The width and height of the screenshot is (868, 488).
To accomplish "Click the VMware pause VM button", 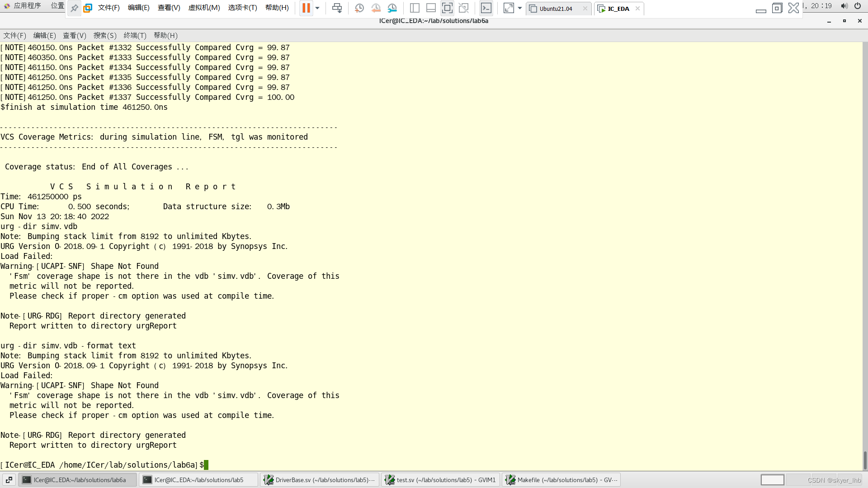I will [306, 8].
